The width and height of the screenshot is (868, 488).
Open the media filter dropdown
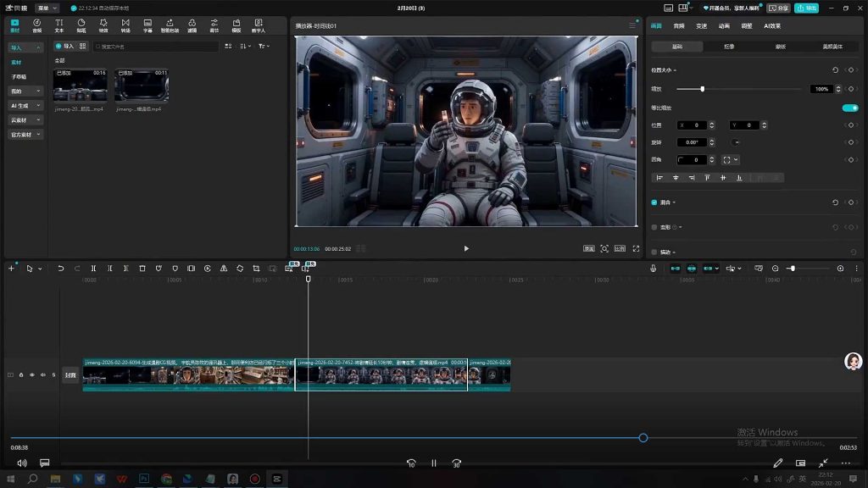264,46
